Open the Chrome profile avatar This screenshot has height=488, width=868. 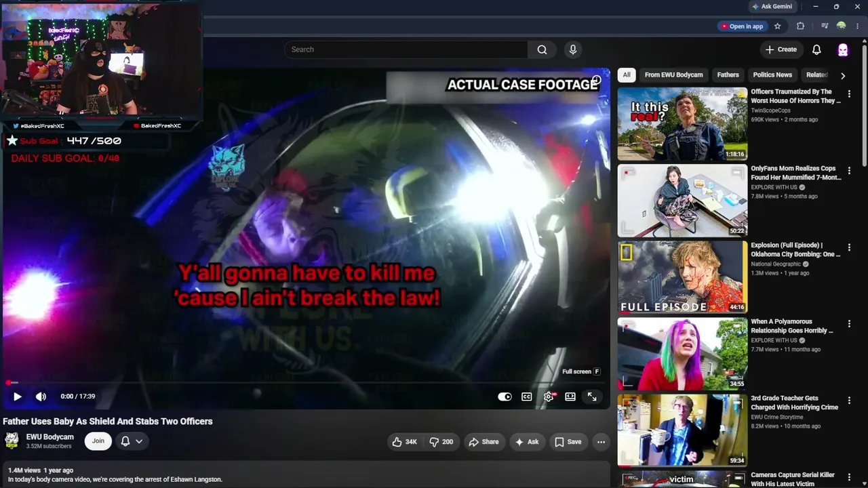tap(842, 26)
